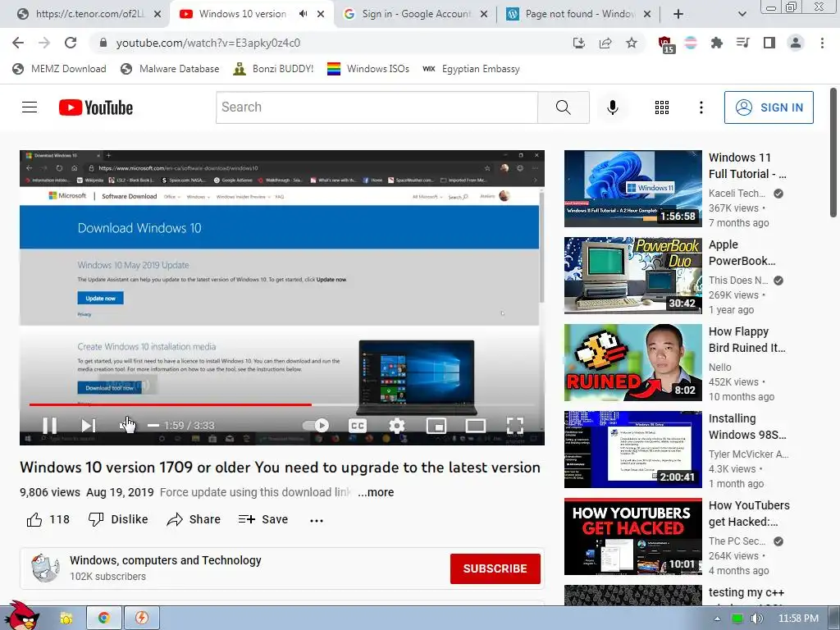Click the channel avatar image
This screenshot has height=630, width=840.
point(45,568)
